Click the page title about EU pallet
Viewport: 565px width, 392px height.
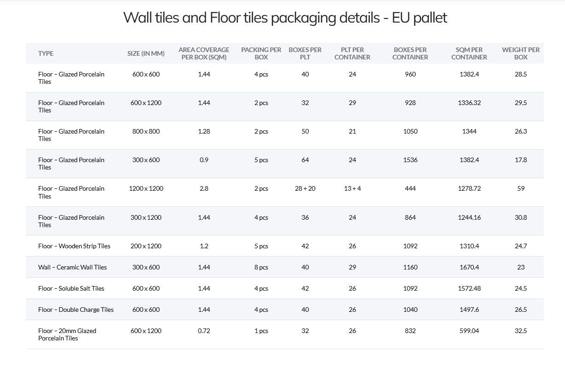tap(285, 18)
